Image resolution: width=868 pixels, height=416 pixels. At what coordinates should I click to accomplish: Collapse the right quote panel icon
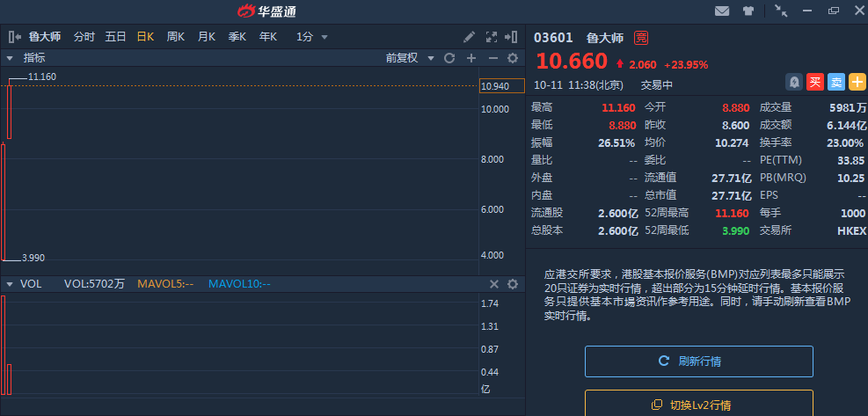click(511, 37)
